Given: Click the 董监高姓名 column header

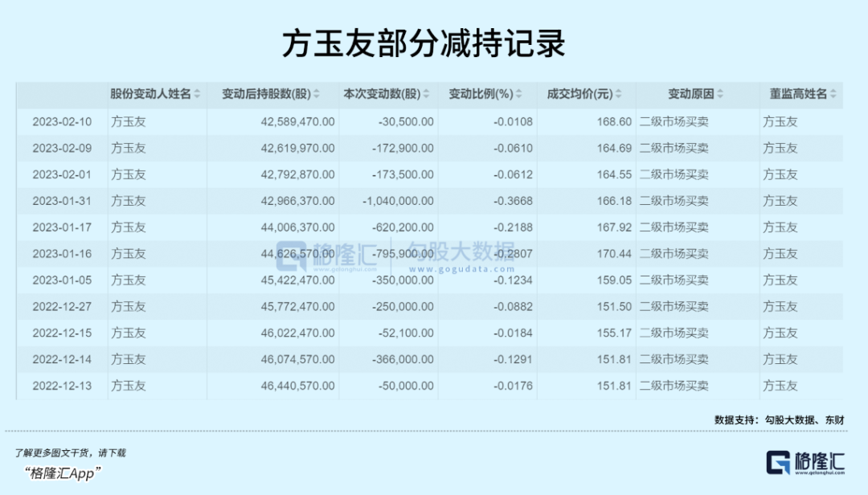Looking at the screenshot, I should coord(798,94).
